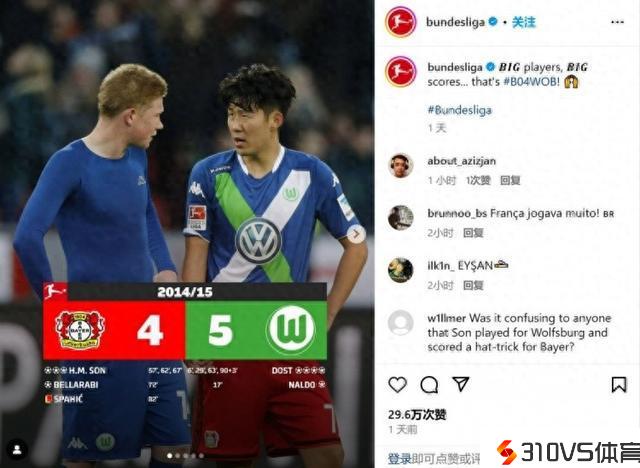This screenshot has width=640, height=468.
Task: Open brunnoo_bs's profile avatar
Action: click(x=400, y=218)
